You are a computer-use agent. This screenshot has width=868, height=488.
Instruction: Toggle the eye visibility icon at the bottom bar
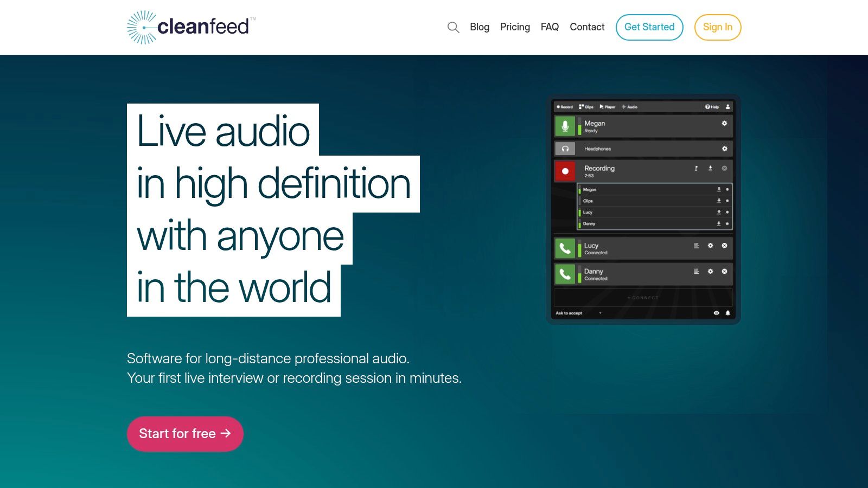[717, 313]
